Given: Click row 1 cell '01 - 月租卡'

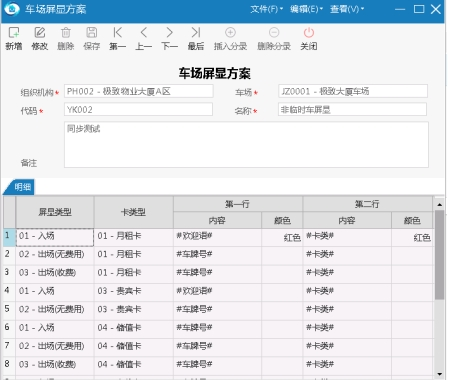Looking at the screenshot, I should (x=134, y=237).
